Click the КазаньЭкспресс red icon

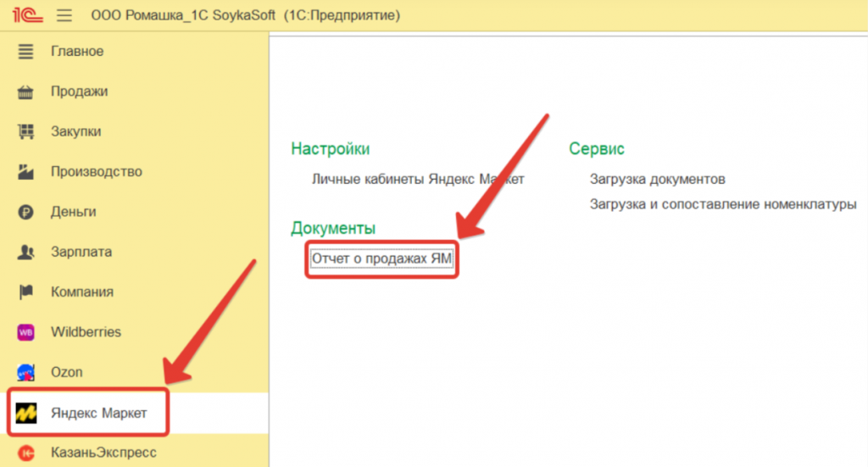tap(25, 453)
